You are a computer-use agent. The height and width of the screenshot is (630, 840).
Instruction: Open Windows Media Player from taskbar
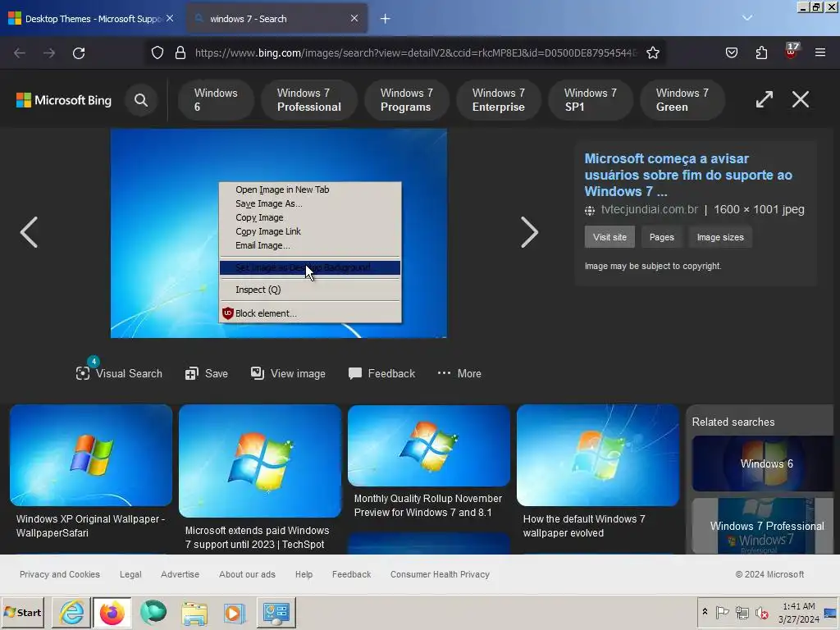pos(234,612)
